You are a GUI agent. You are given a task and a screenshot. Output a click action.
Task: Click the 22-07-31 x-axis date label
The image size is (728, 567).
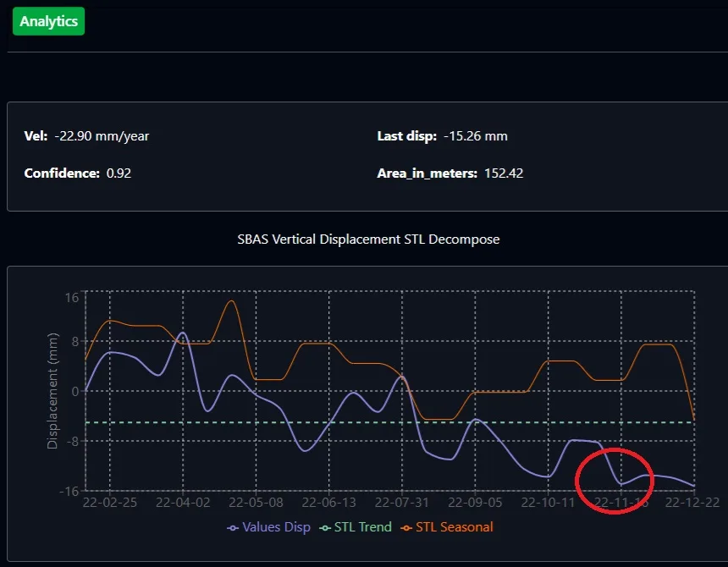402,503
